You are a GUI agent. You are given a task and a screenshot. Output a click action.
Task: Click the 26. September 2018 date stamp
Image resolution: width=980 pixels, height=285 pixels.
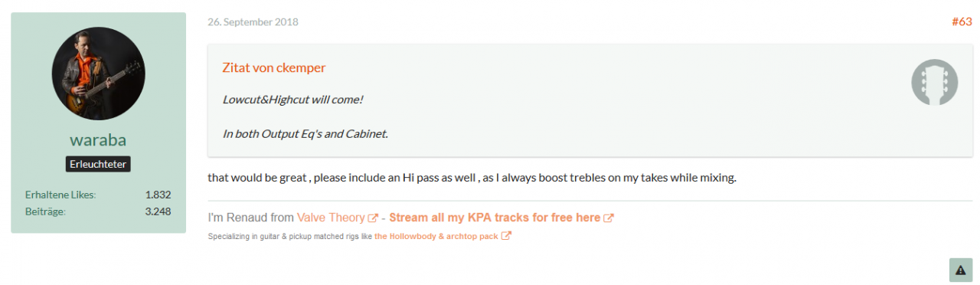tap(253, 21)
